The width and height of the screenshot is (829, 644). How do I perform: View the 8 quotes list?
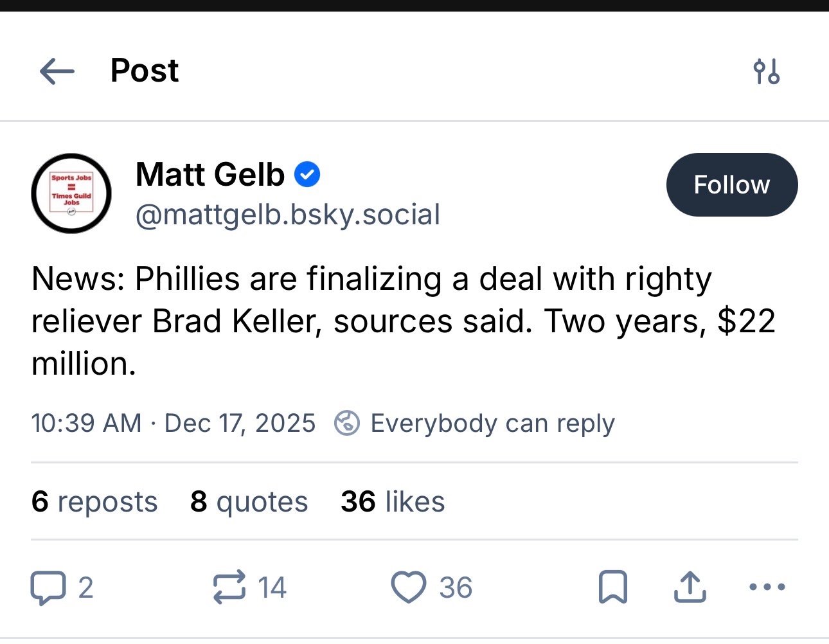point(249,501)
